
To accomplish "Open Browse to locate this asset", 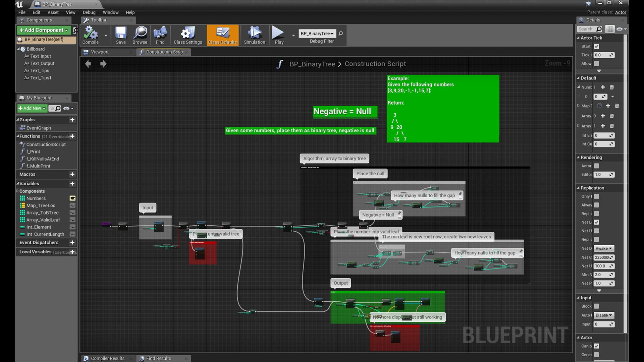I will click(140, 35).
